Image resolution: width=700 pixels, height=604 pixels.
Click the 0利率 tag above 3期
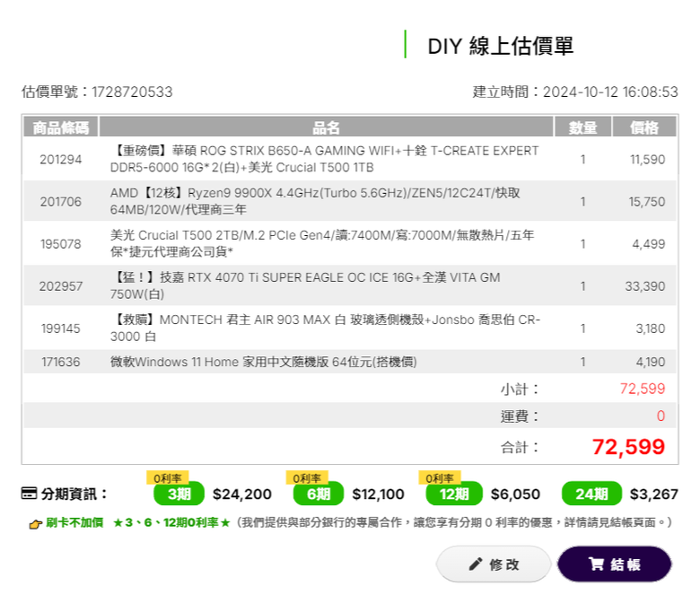point(168,477)
